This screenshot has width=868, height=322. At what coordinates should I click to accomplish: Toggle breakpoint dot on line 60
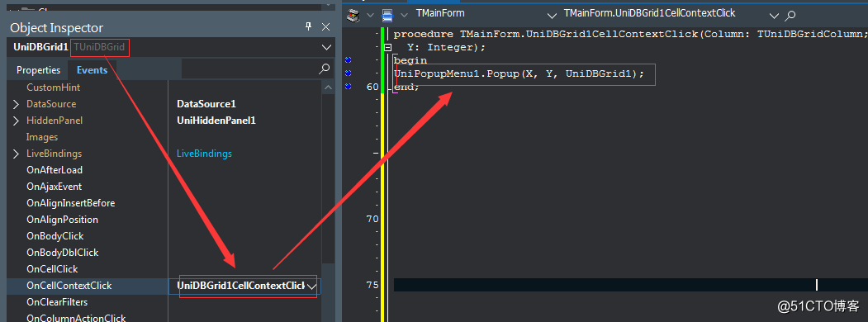point(349,87)
